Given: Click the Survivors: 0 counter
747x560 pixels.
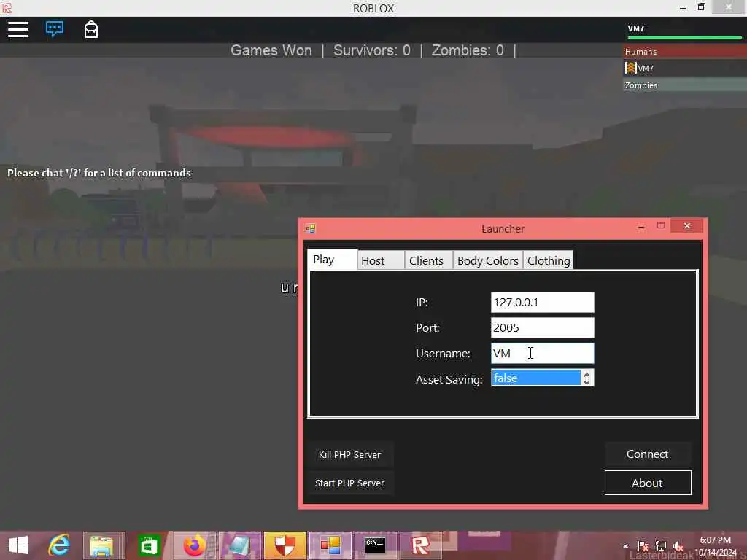Looking at the screenshot, I should pyautogui.click(x=371, y=50).
